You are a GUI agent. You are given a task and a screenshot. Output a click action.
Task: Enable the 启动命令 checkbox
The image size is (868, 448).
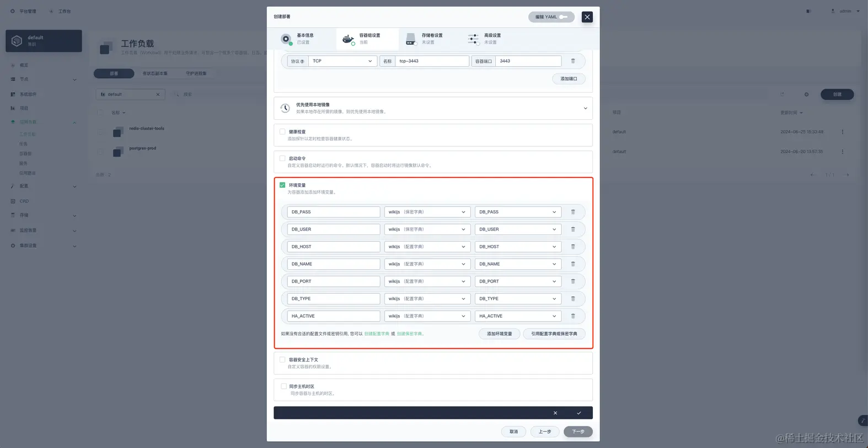(x=282, y=158)
